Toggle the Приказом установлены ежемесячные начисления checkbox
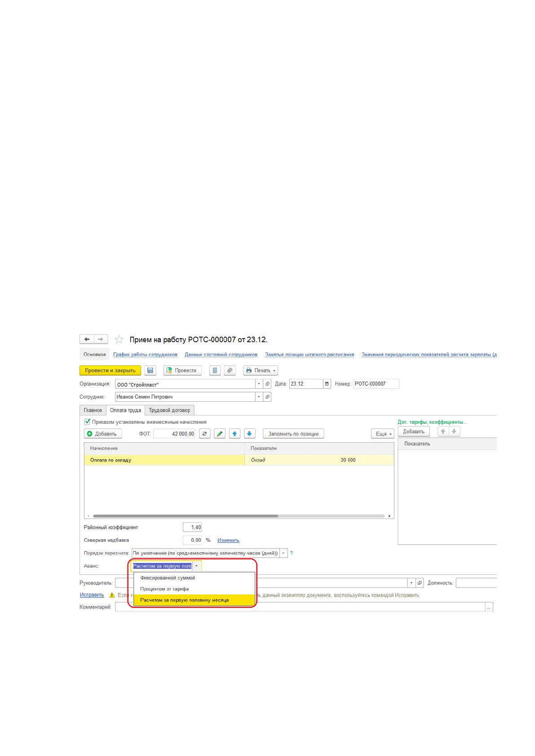The image size is (535, 756). pos(88,422)
